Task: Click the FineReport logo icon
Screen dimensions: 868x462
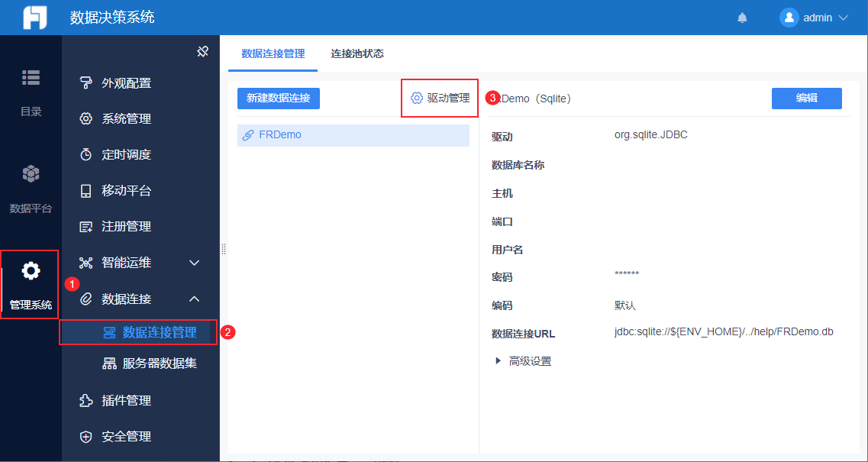Action: tap(35, 18)
